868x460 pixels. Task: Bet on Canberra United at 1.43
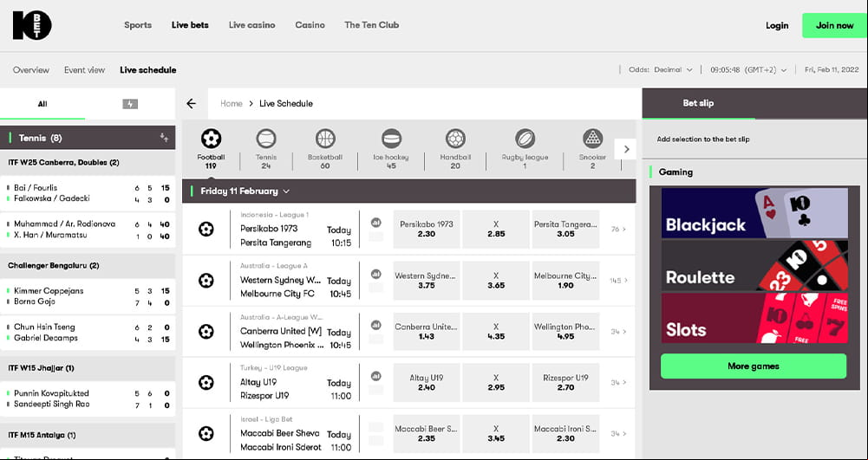(427, 331)
